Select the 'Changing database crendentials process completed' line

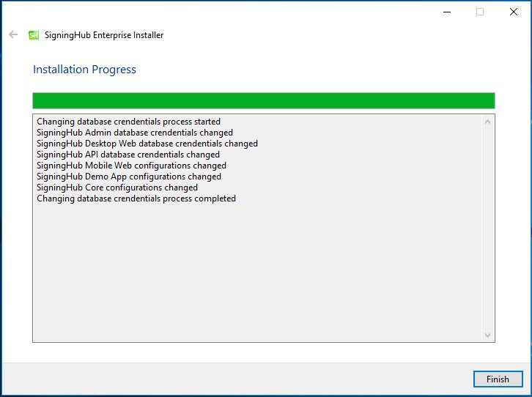pyautogui.click(x=136, y=198)
